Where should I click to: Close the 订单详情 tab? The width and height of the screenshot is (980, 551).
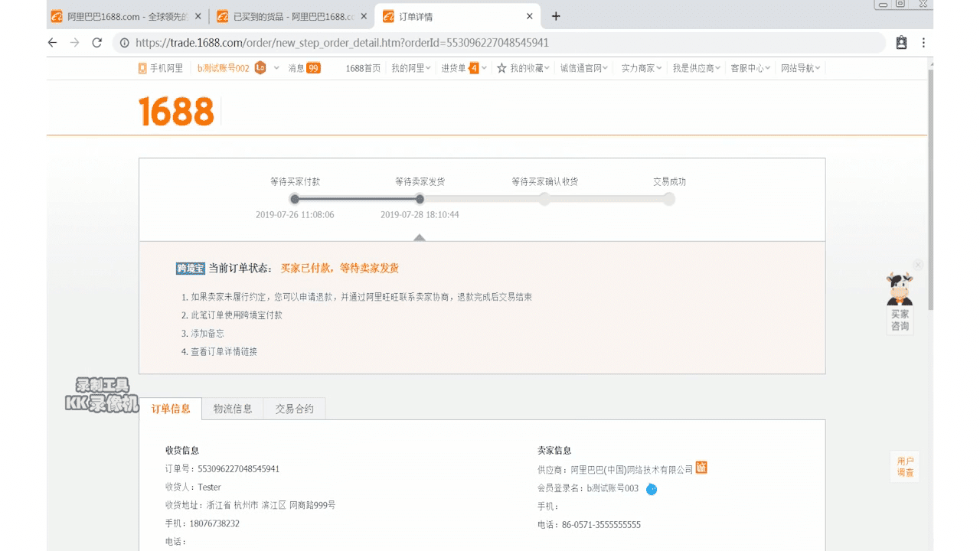coord(529,16)
